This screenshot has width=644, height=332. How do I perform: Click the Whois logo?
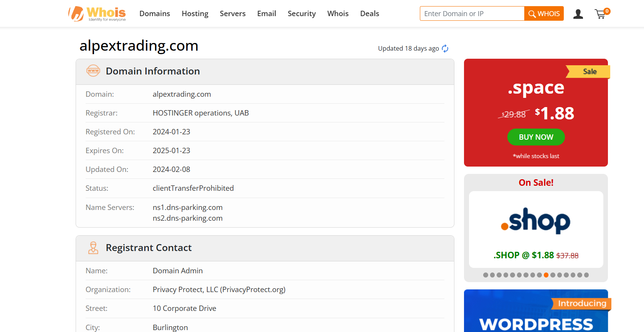click(97, 14)
